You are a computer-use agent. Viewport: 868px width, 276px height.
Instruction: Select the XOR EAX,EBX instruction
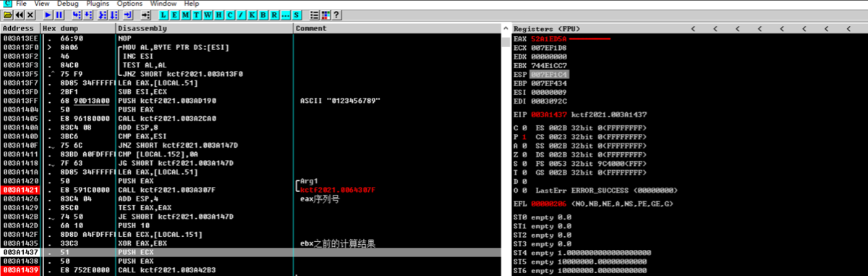pos(146,243)
